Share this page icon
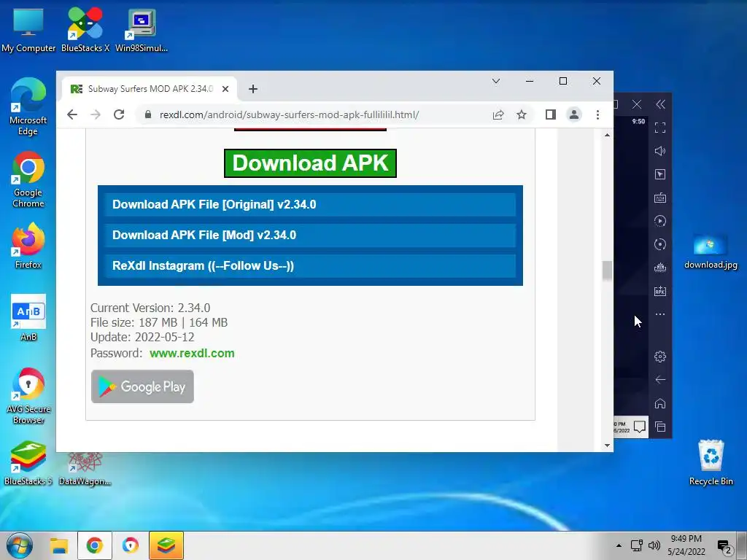Viewport: 747px width, 560px height. coord(498,114)
